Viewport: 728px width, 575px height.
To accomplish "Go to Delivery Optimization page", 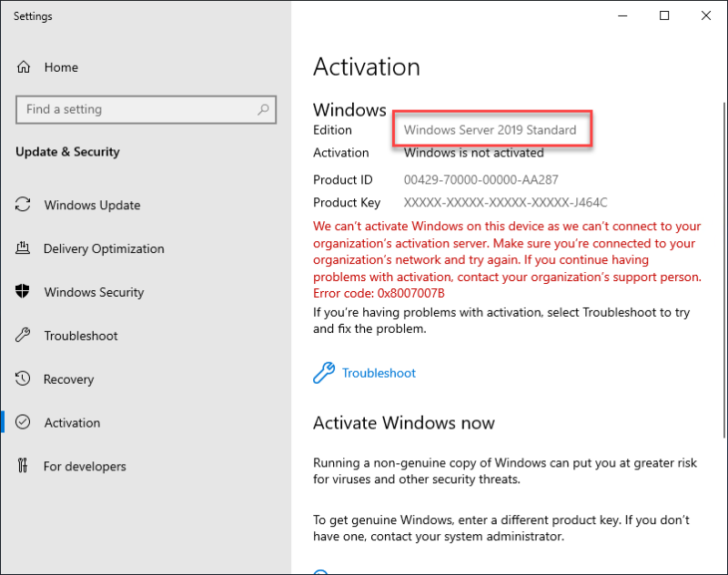I will (104, 248).
